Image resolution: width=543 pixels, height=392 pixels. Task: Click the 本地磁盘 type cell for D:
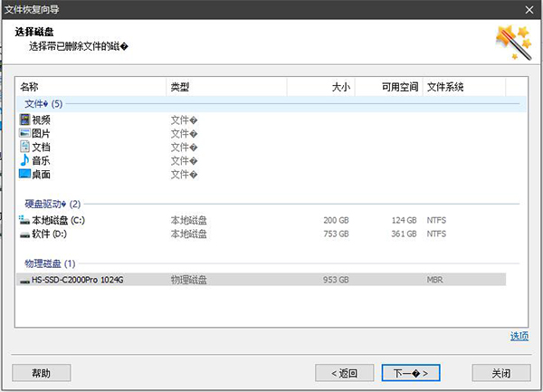point(189,234)
